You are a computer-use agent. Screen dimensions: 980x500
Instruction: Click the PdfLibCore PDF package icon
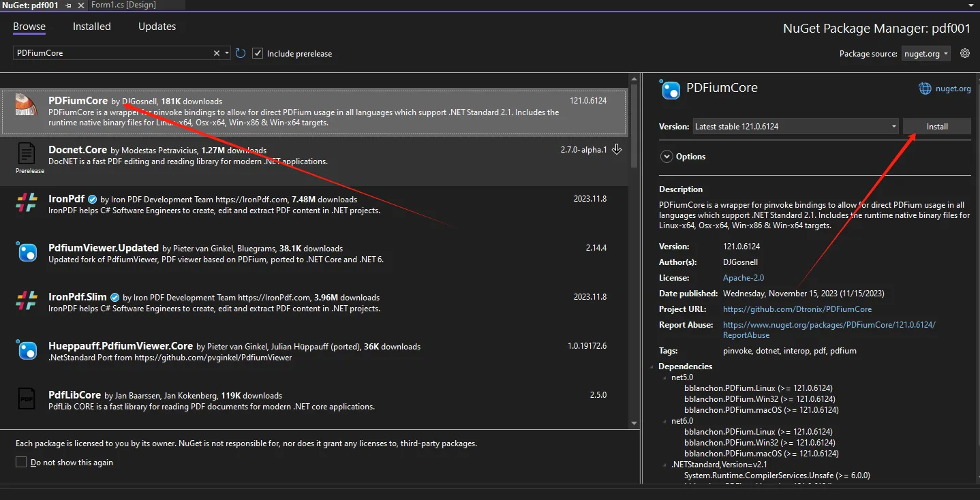click(27, 399)
